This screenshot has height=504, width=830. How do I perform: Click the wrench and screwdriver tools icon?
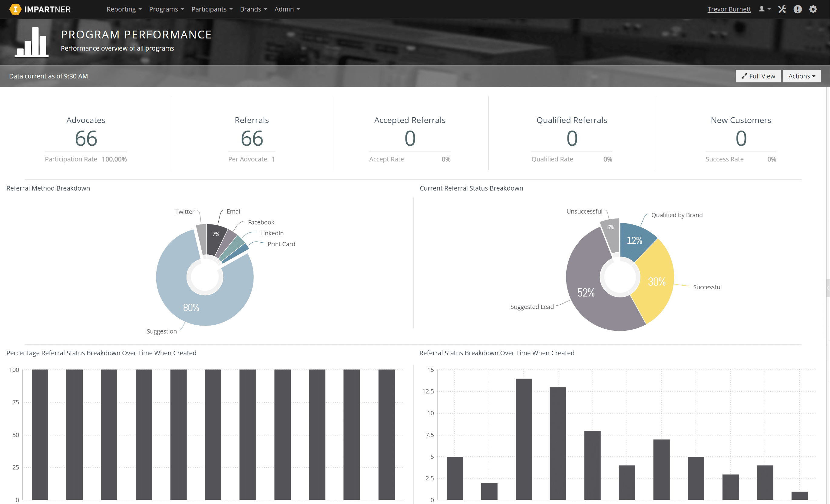coord(782,9)
